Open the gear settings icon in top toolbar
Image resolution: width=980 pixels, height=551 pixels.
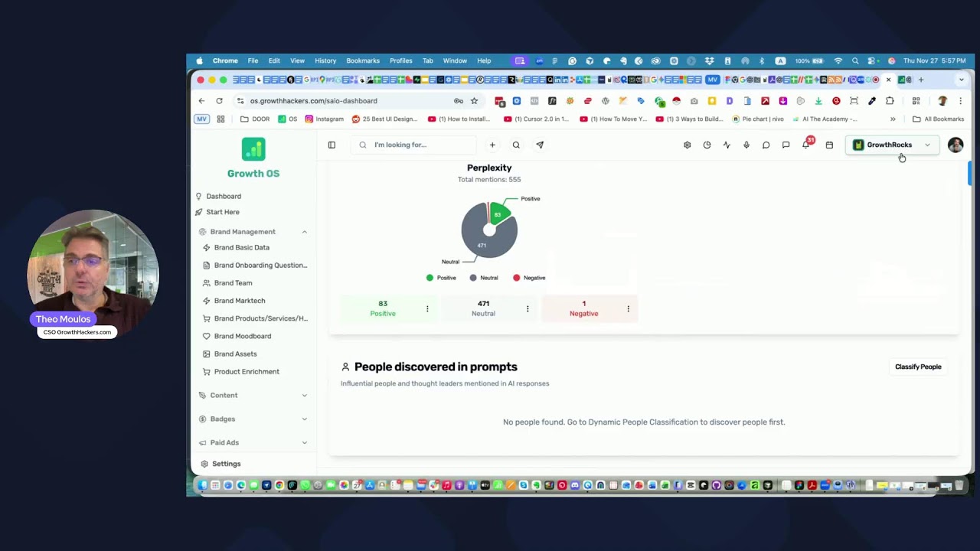click(687, 145)
